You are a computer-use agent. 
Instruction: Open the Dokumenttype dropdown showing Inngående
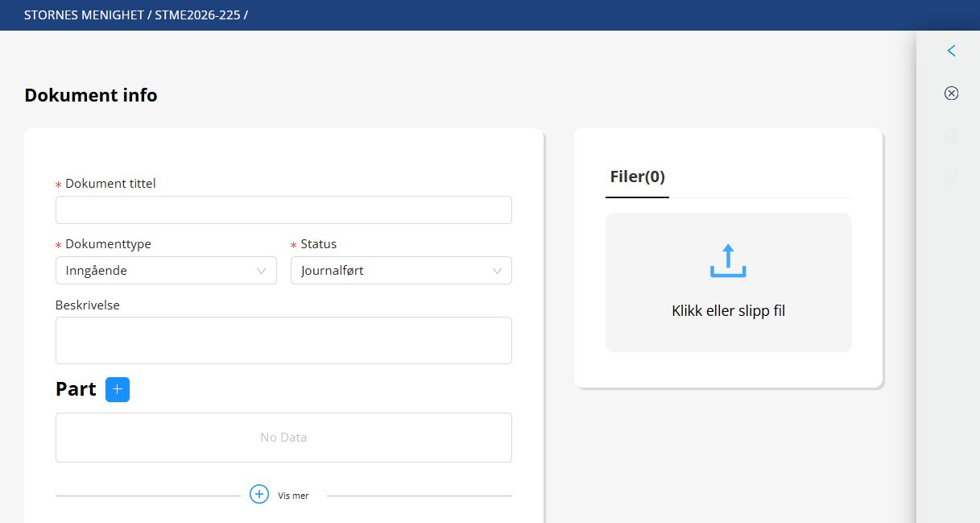pos(166,271)
